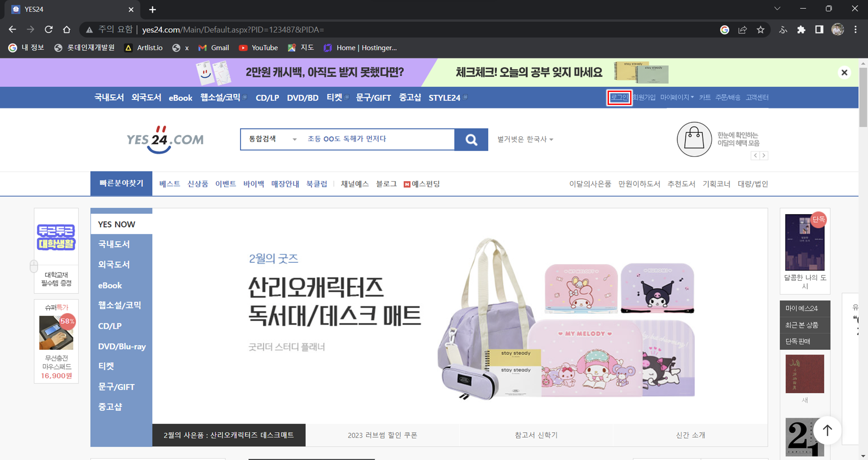This screenshot has height=460, width=868.
Task: Open 중고샵 in YES NOW sidebar
Action: pyautogui.click(x=110, y=407)
